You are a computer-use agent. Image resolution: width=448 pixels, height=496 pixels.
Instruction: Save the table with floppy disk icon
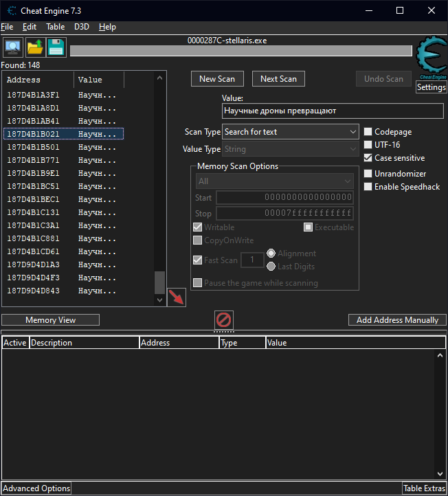click(56, 47)
